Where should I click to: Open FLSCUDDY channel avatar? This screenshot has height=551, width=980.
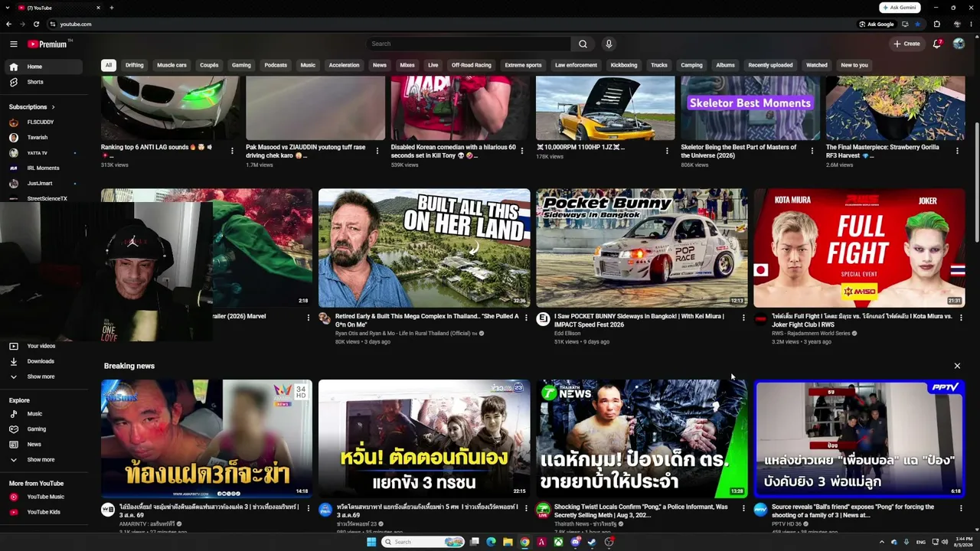[14, 122]
